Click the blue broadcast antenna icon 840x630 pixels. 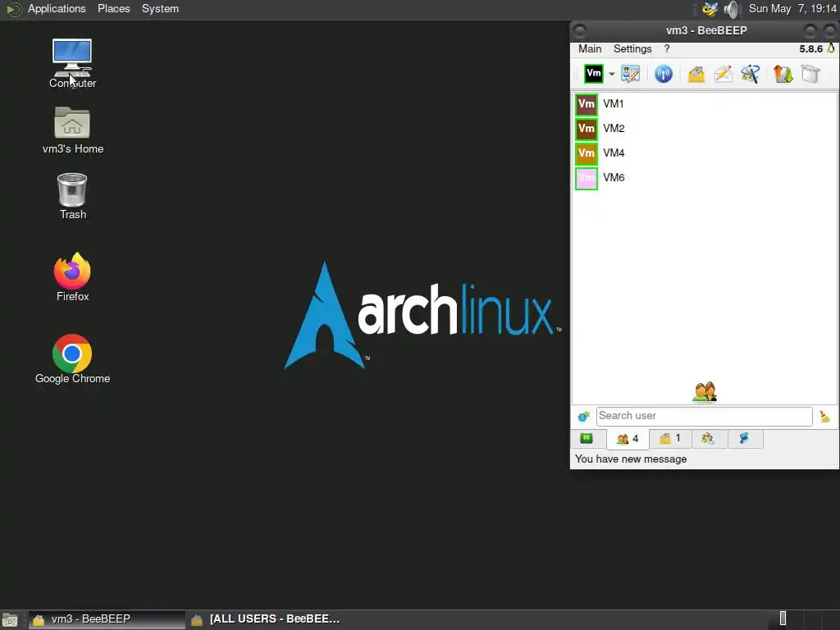click(x=663, y=73)
